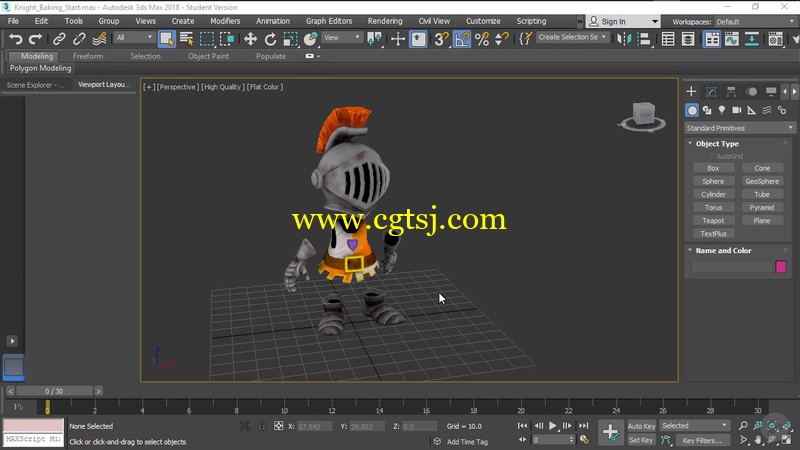The image size is (800, 450).
Task: Activate Select and Scale tool
Action: pos(290,39)
